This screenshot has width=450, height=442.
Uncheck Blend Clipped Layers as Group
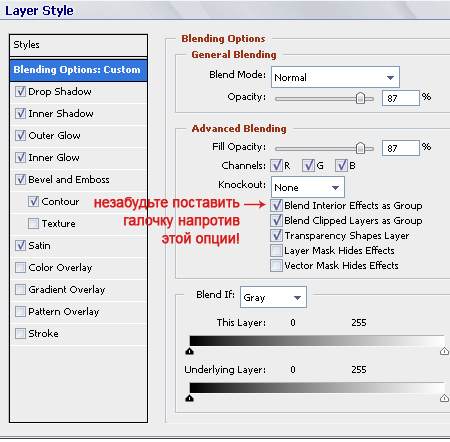click(x=276, y=220)
